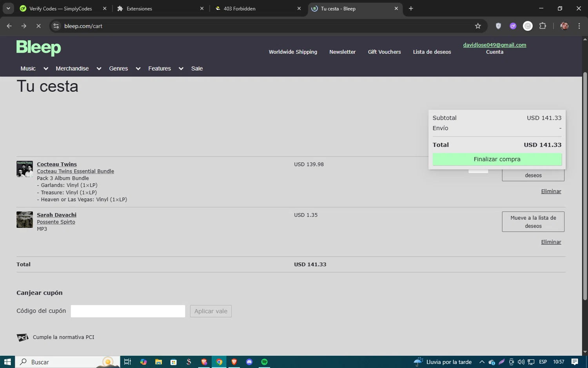
Task: Open Discord from taskbar
Action: click(x=249, y=362)
